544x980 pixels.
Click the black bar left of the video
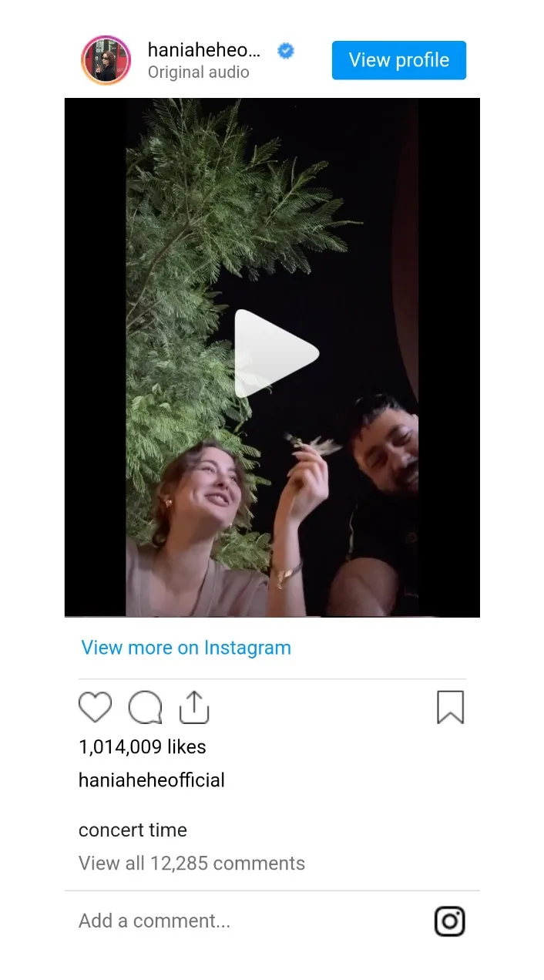coord(95,355)
